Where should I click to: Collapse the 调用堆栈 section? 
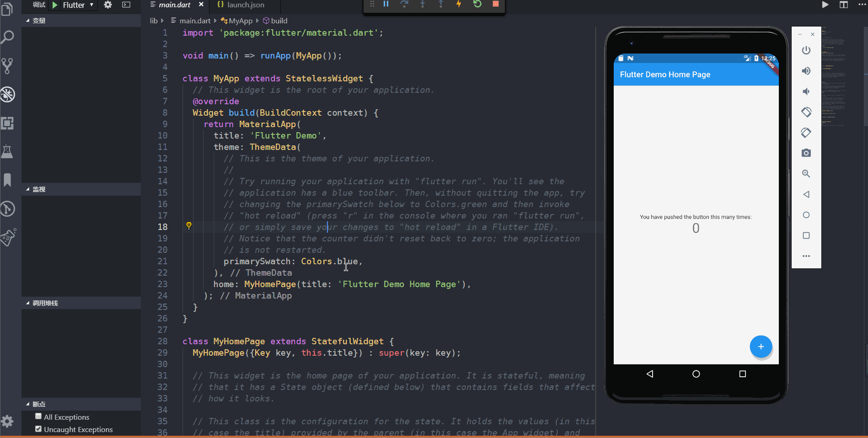[81, 303]
